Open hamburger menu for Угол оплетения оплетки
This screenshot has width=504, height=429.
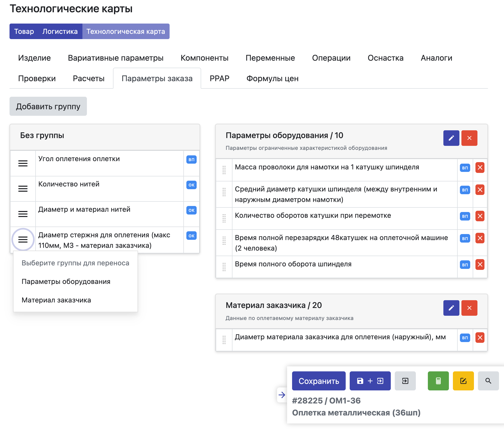coord(23,163)
